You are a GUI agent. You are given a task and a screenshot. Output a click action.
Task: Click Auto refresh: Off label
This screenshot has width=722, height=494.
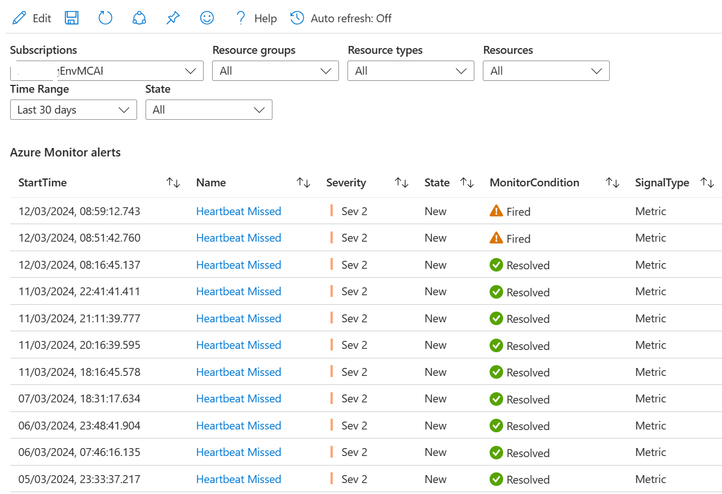[351, 18]
